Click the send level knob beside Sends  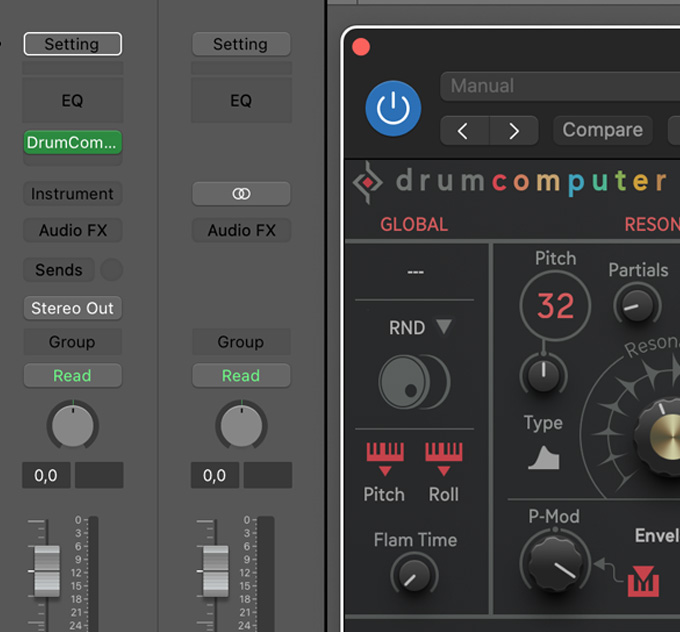point(111,270)
